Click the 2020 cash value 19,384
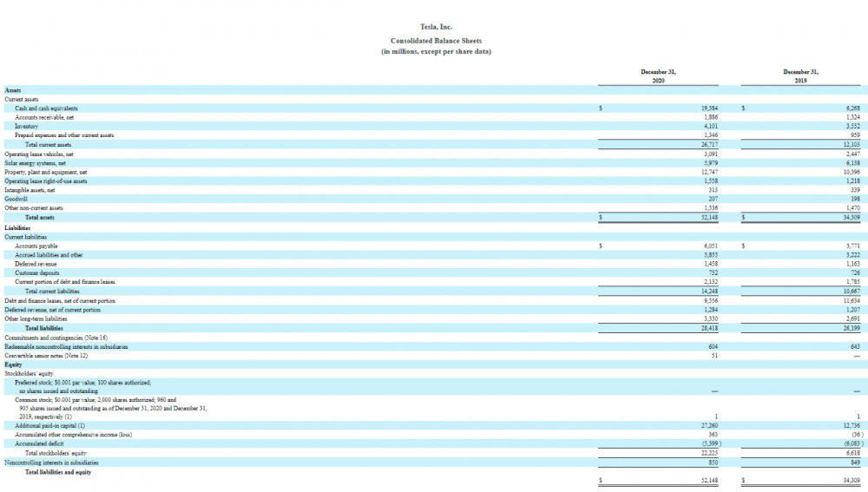The height and width of the screenshot is (492, 868). pos(709,108)
